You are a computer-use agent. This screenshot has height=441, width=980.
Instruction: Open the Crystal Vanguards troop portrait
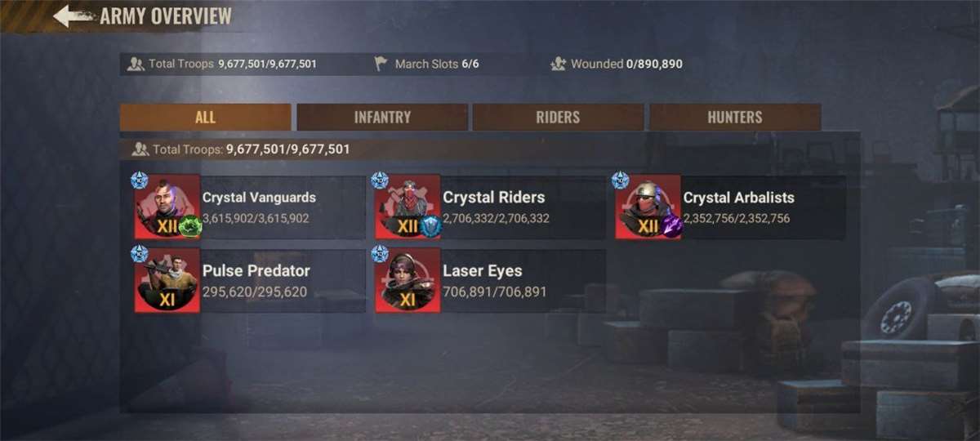(167, 207)
